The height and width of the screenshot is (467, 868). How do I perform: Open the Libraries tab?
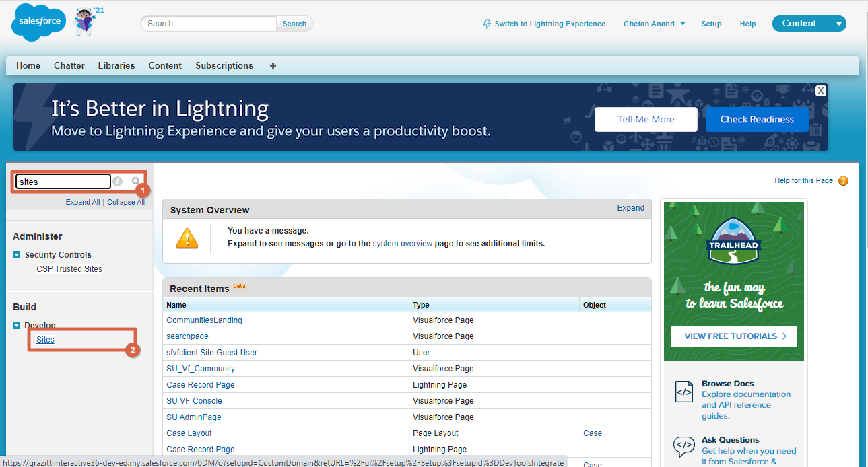(116, 65)
